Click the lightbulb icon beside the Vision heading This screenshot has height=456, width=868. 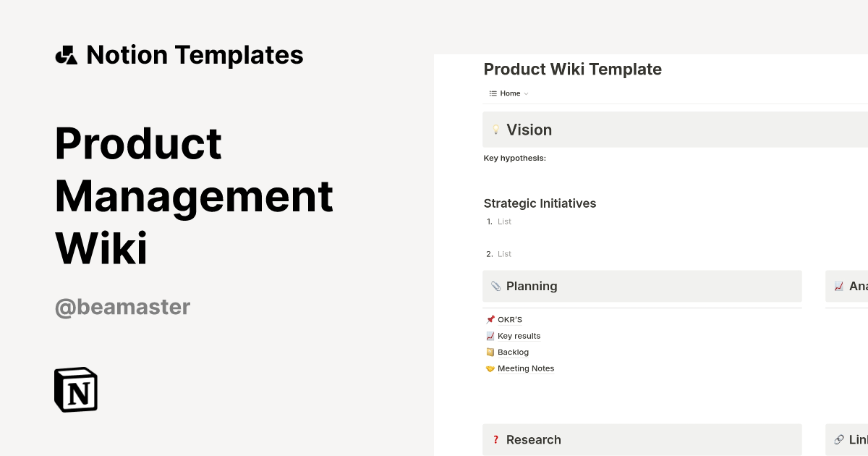coord(495,130)
